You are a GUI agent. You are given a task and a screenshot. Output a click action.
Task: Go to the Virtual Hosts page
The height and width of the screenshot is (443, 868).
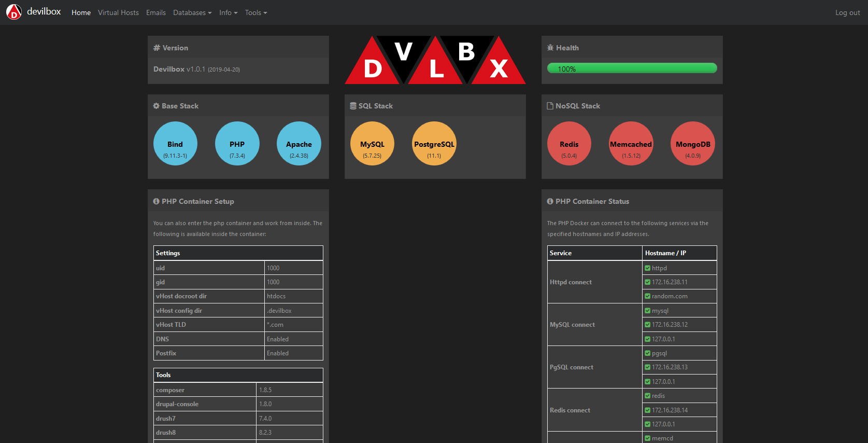click(118, 12)
